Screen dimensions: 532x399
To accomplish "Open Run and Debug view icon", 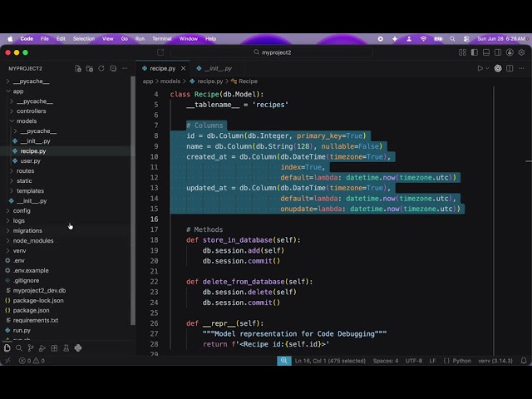I will tap(42, 347).
